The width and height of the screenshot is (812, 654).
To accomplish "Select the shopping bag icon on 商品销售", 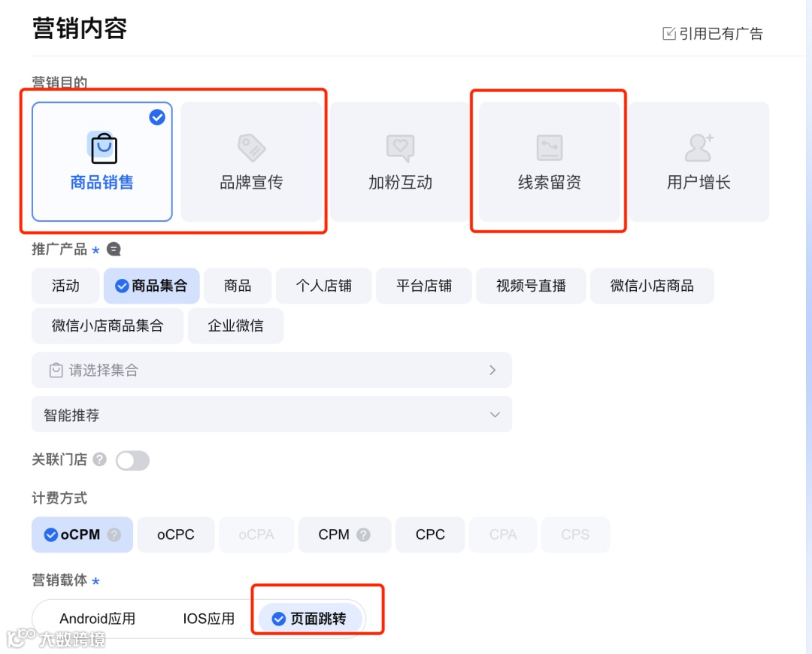I will pos(101,147).
